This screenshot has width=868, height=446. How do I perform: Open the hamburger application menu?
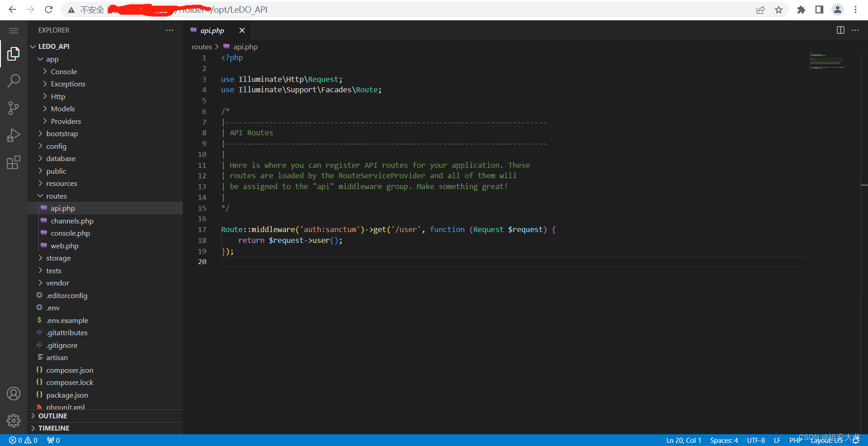(14, 30)
